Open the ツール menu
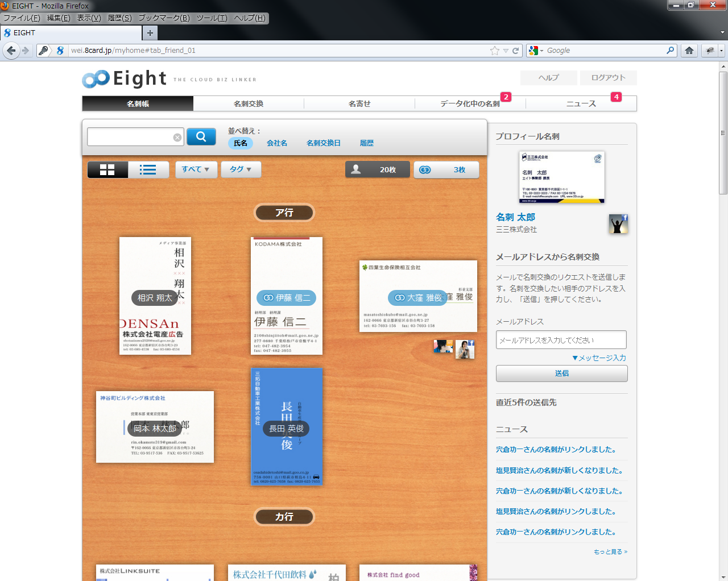Screen dimensions: 728x581 coord(212,18)
